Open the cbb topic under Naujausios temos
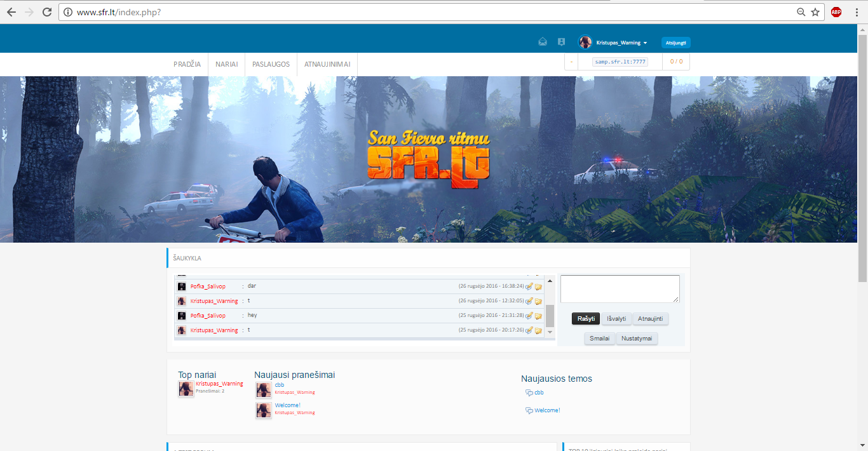The height and width of the screenshot is (451, 868). coord(539,393)
